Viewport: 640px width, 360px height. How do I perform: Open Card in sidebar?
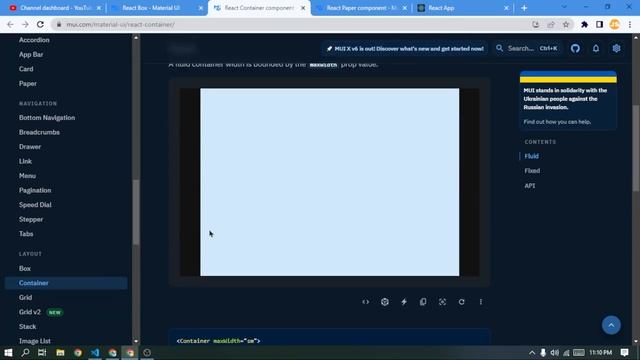point(26,69)
